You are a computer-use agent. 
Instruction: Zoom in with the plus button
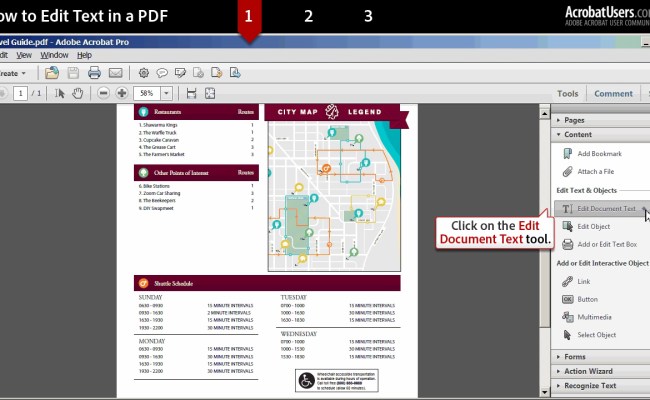(x=122, y=93)
